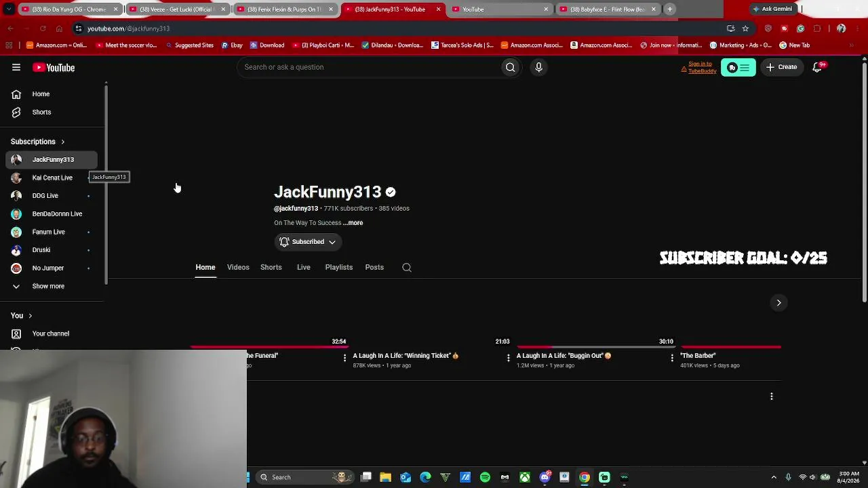Switch to the "Babyfxce E" browser tab
This screenshot has height=488, width=868.
(607, 9)
